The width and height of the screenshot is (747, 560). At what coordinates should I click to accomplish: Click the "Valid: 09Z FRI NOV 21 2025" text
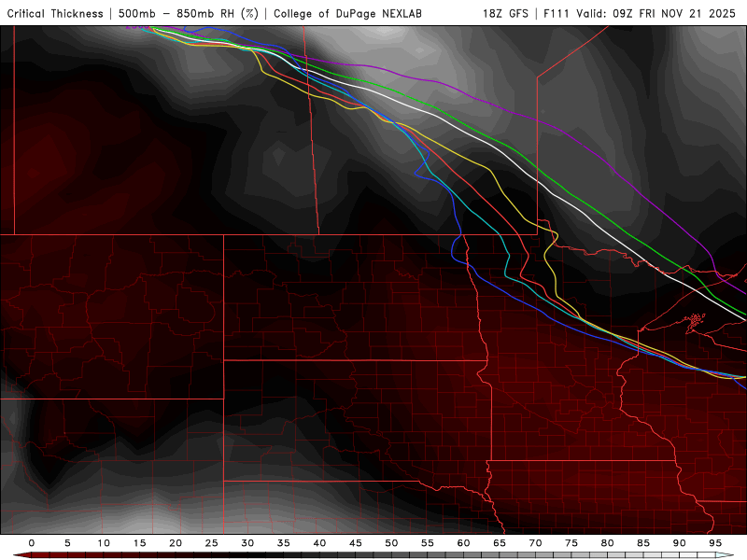click(656, 13)
